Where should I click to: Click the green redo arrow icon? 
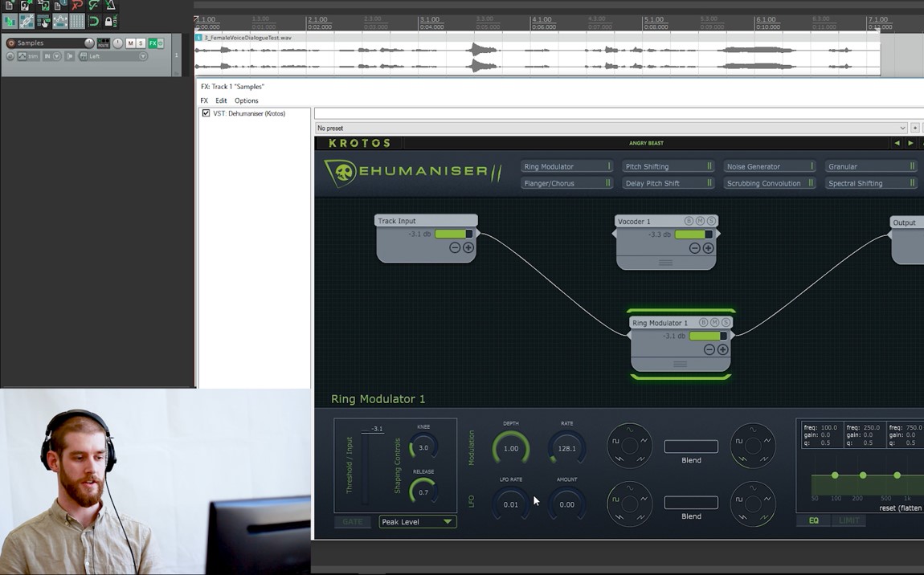tap(94, 6)
